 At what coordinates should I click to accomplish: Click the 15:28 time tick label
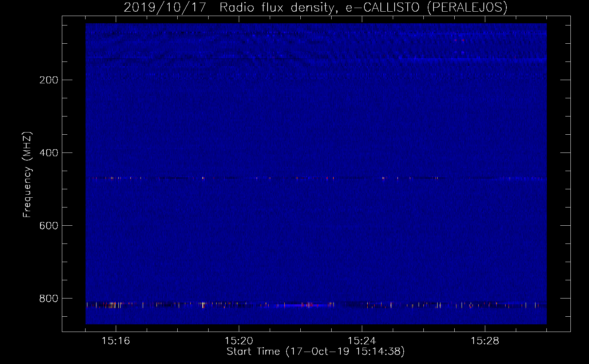tap(485, 341)
